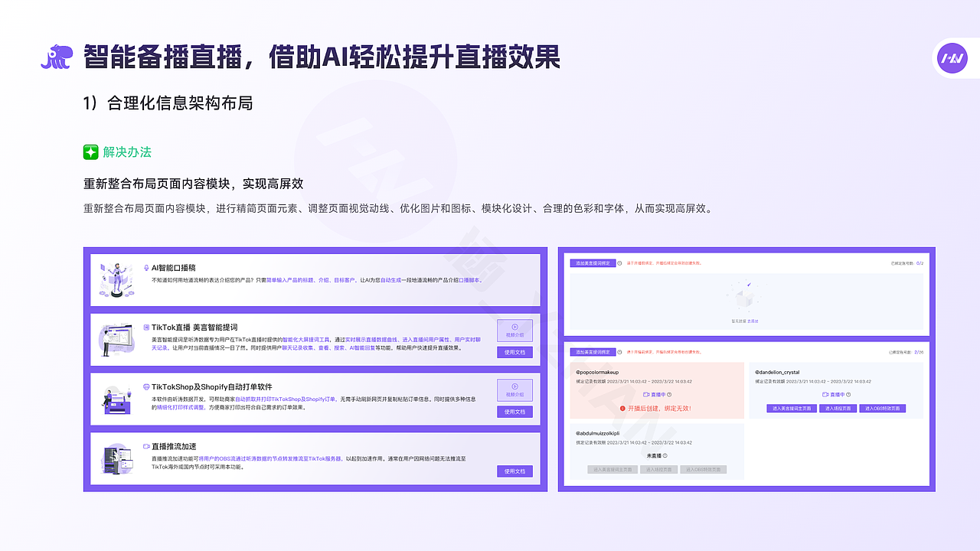Click the 已绑定账号数 2/26 counter

coord(906,352)
